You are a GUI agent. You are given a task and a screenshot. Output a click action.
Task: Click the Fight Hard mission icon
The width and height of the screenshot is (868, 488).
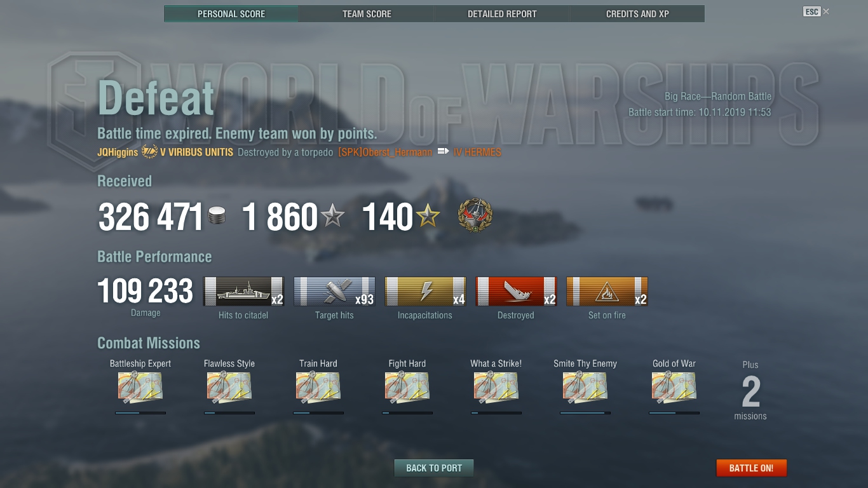point(407,388)
